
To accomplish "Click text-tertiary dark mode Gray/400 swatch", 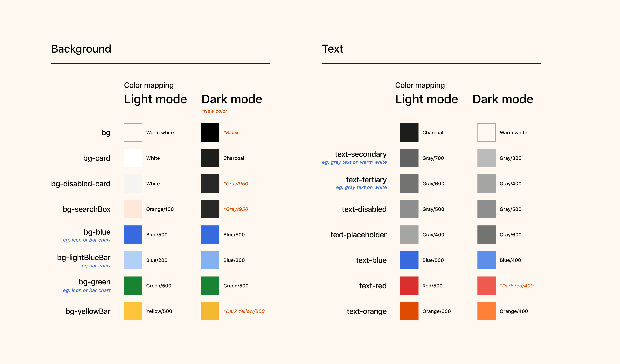I will point(486,184).
